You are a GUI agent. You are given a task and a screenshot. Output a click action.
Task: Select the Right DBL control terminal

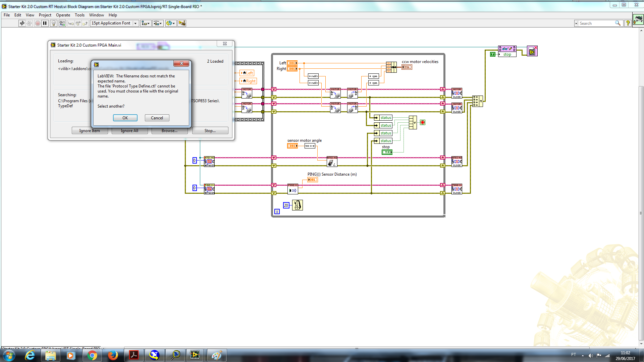coord(292,69)
